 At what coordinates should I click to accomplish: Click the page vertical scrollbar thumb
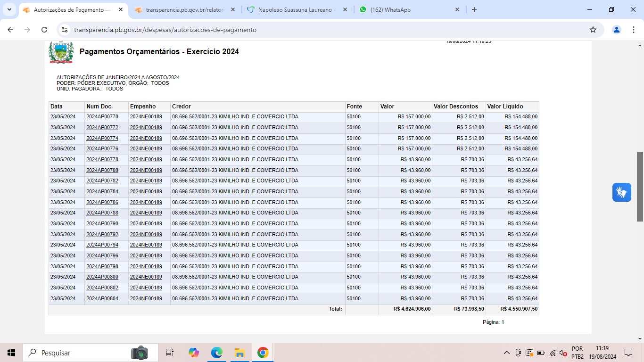click(640, 186)
